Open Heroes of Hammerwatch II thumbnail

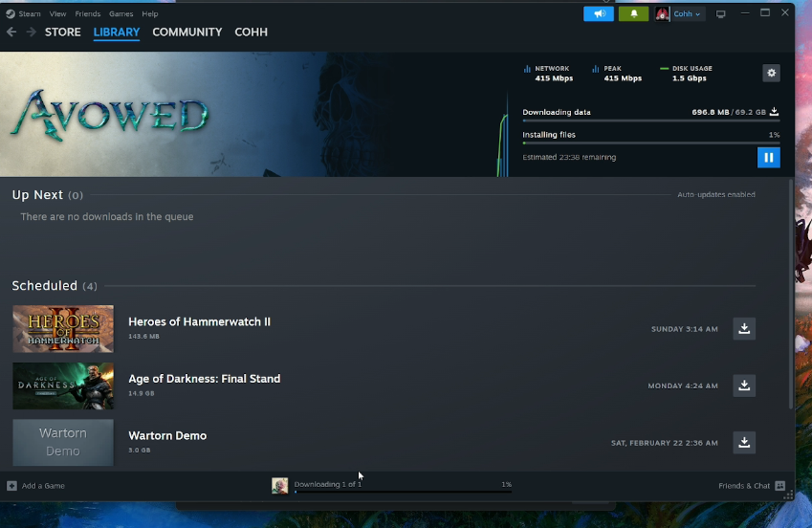click(x=63, y=328)
